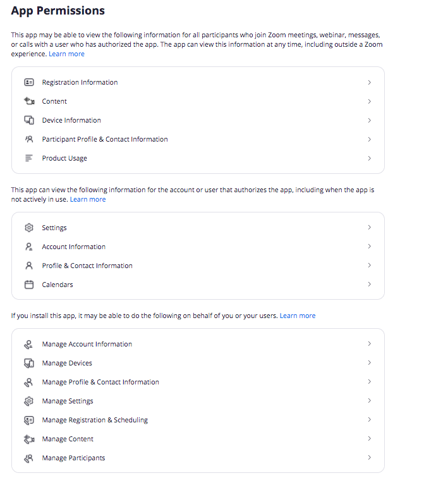Click the Content waveform camera icon
This screenshot has width=448, height=497.
(x=29, y=101)
